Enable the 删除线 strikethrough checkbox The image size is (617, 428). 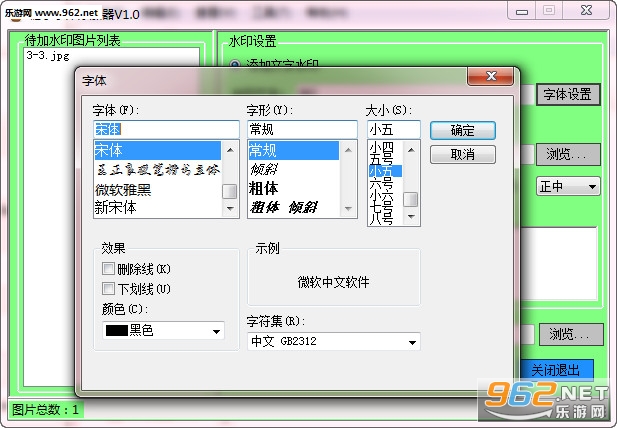click(x=108, y=269)
